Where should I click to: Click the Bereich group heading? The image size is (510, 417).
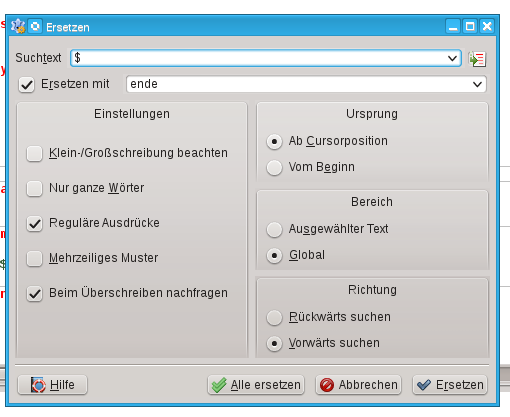tap(372, 202)
